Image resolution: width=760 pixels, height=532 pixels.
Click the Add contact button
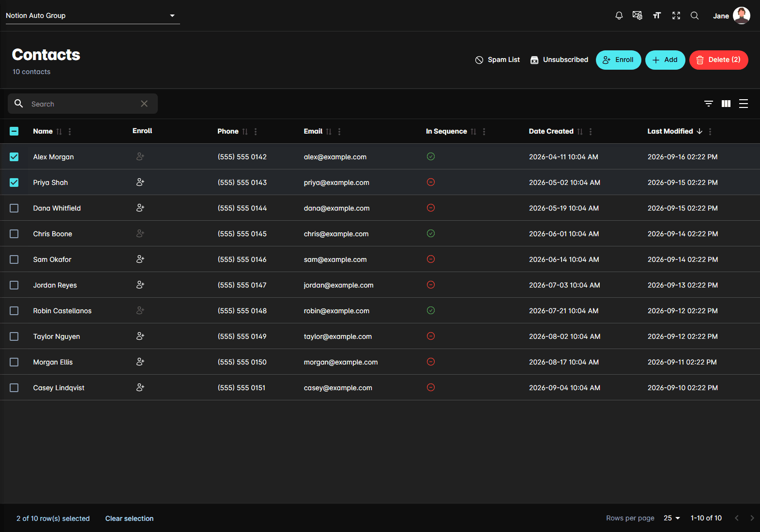[x=665, y=60]
